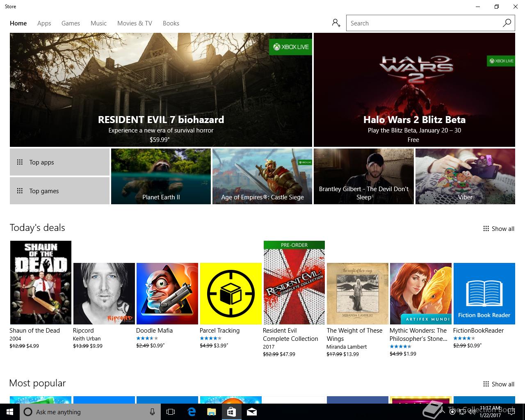The image size is (525, 420).
Task: Click the Most popular heading
Action: point(37,383)
